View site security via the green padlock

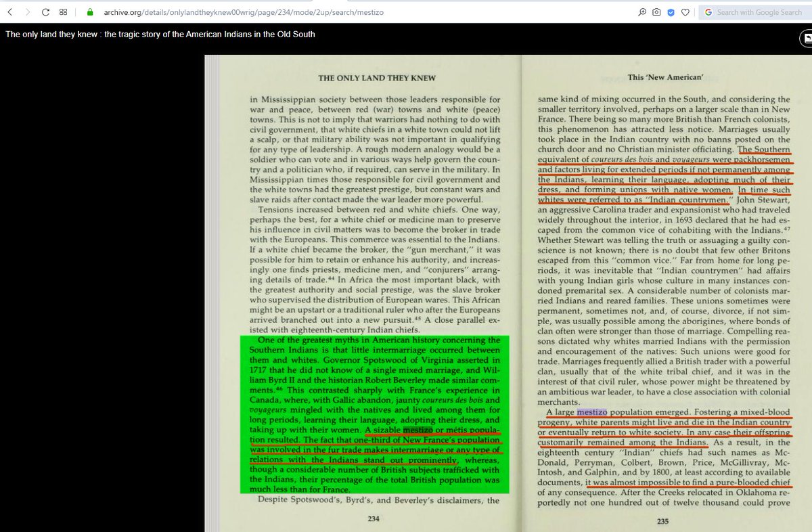coord(91,12)
